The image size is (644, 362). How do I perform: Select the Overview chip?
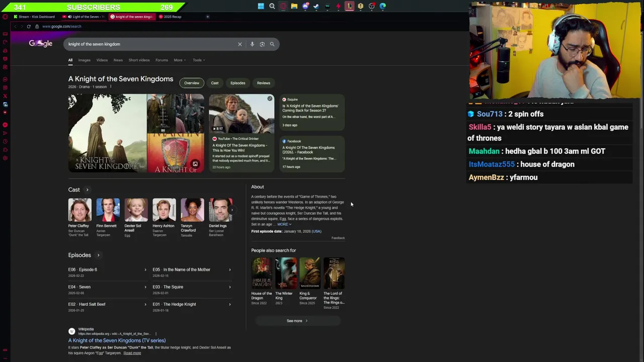tap(192, 83)
